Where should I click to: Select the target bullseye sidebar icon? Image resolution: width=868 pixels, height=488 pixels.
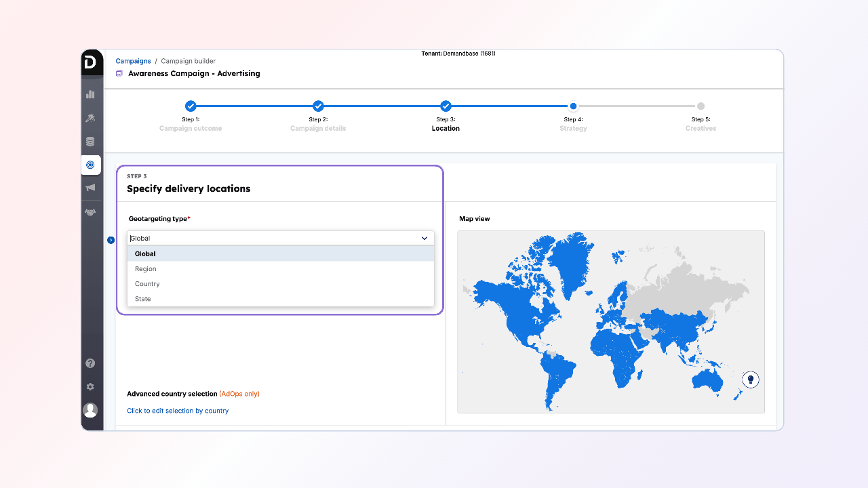point(90,165)
